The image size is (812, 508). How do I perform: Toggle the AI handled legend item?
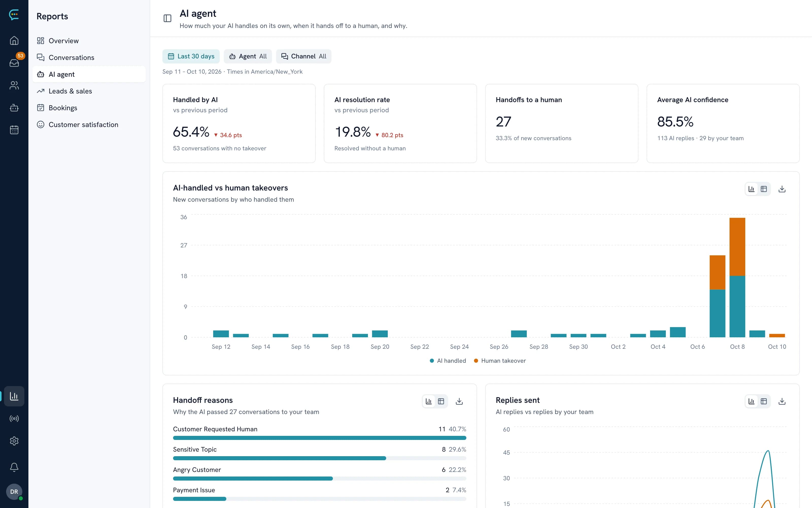[x=448, y=360]
